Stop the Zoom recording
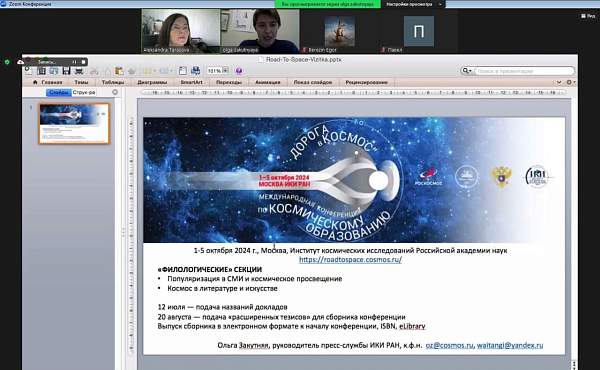The width and height of the screenshot is (600, 370). click(x=83, y=62)
